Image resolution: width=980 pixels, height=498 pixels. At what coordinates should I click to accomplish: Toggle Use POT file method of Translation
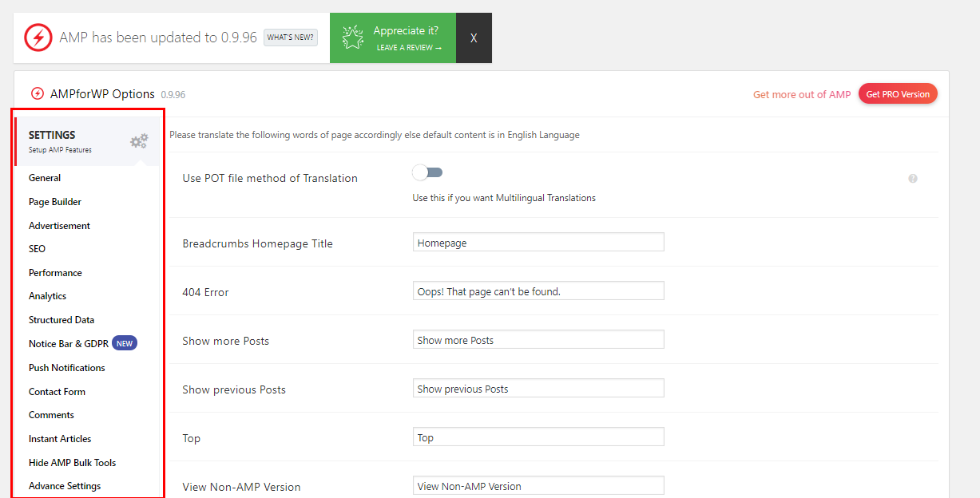(x=427, y=172)
